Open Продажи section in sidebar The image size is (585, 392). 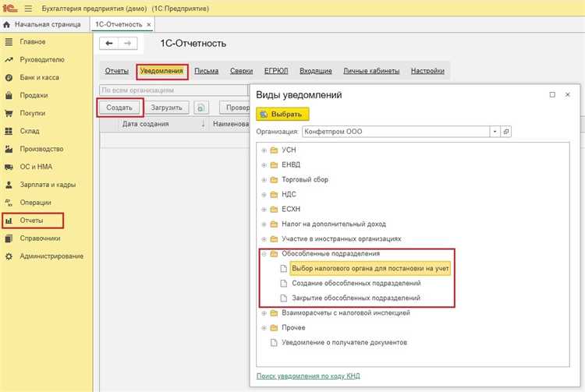click(34, 95)
